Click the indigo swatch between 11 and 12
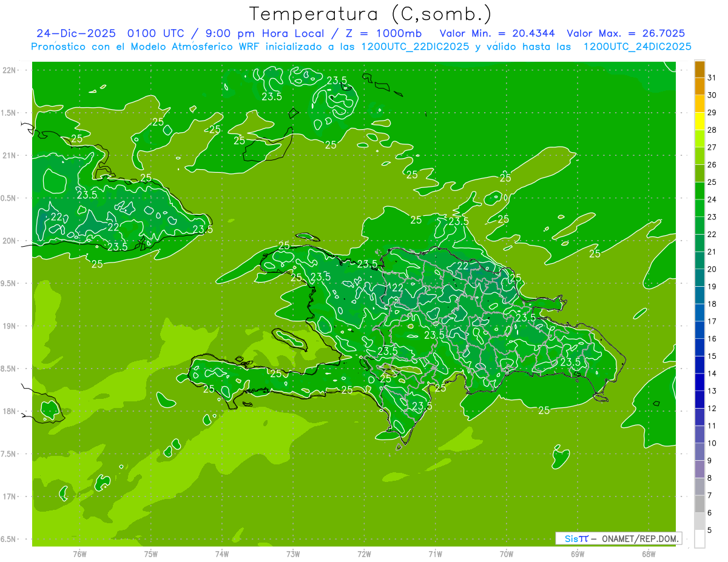Screen dimensions: 728x562 (699, 417)
